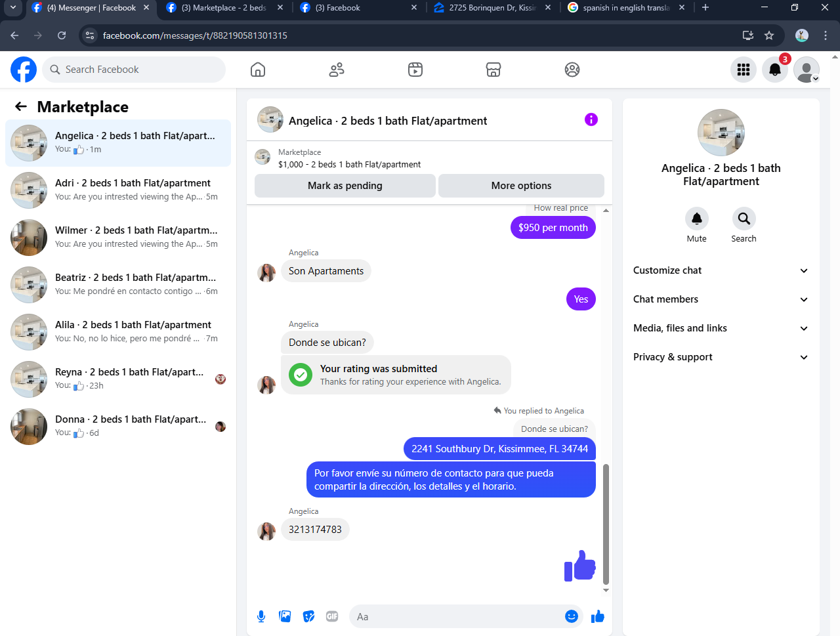Click the Donde se ubican? message from Angelica
840x636 pixels.
point(327,343)
